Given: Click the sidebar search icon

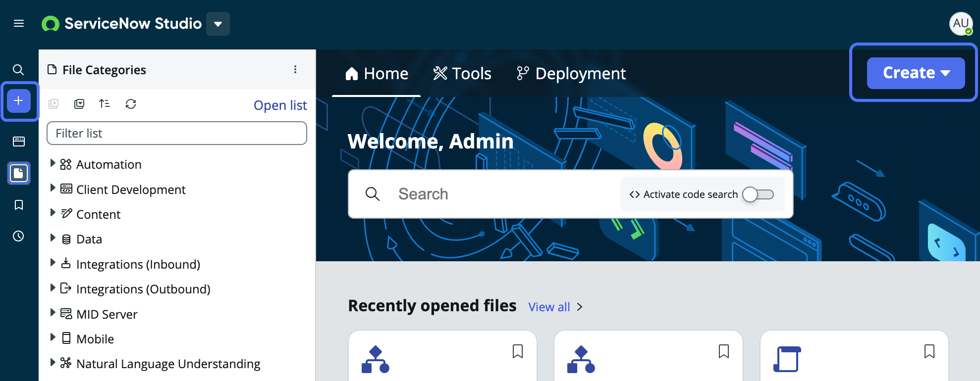Looking at the screenshot, I should point(18,70).
